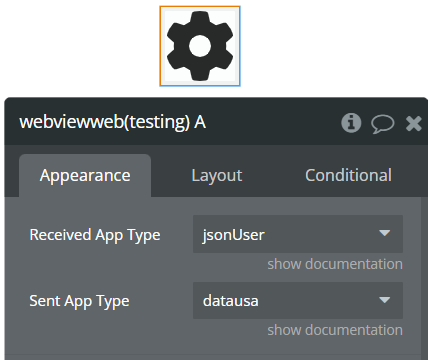Switch to the Appearance tab

(85, 175)
